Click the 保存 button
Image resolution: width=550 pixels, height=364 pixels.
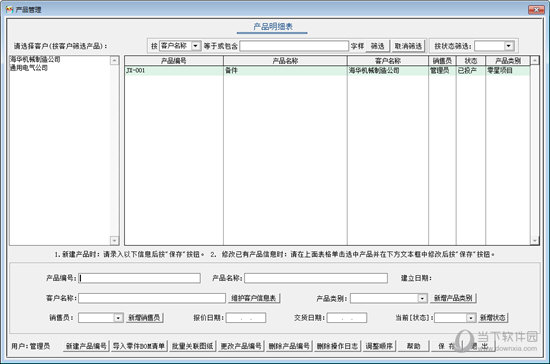click(447, 346)
